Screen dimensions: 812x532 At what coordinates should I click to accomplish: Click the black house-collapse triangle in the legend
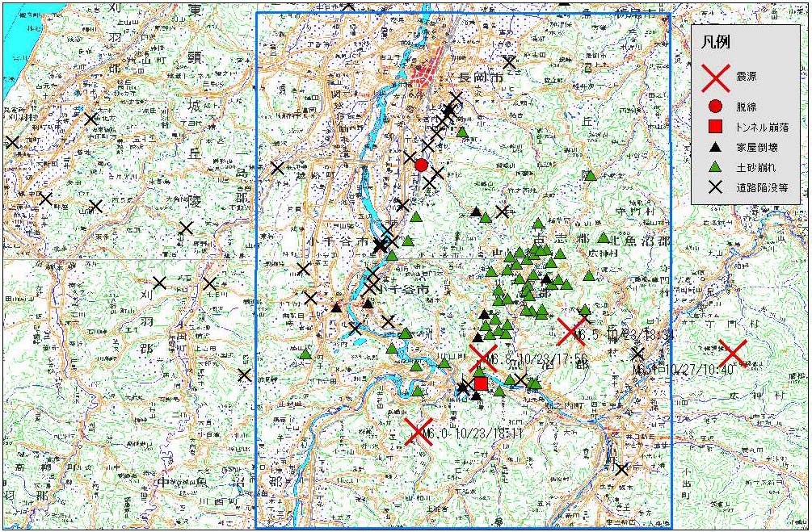pos(716,147)
